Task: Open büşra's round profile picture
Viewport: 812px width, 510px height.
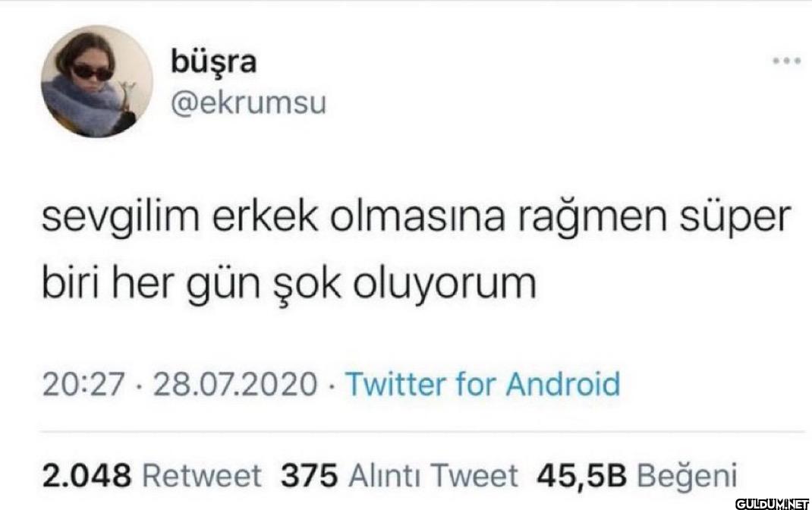Action: [97, 81]
